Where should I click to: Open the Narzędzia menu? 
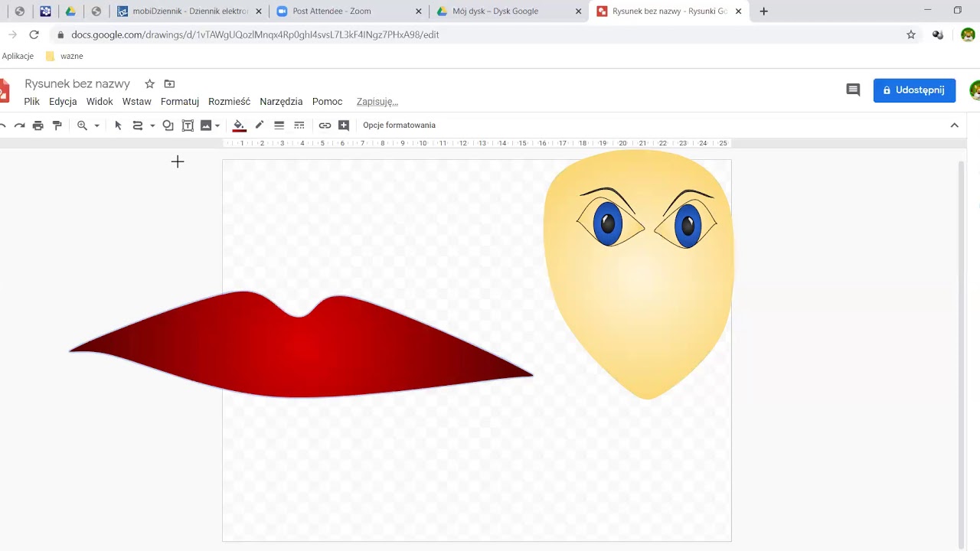point(281,102)
